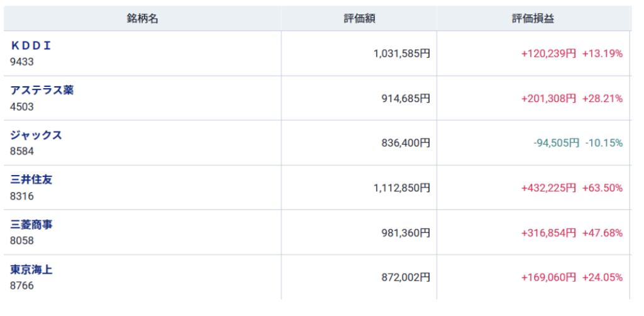644x316 pixels.
Task: Open the アステラス薬 stock link
Action: (42, 90)
